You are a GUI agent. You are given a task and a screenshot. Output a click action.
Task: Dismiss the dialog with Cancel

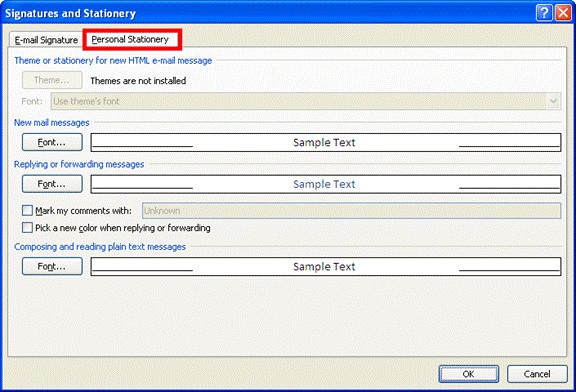pos(537,374)
